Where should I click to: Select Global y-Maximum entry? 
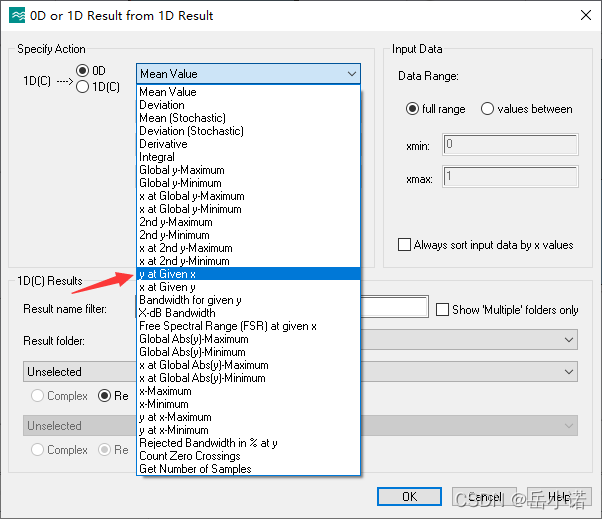pos(248,170)
